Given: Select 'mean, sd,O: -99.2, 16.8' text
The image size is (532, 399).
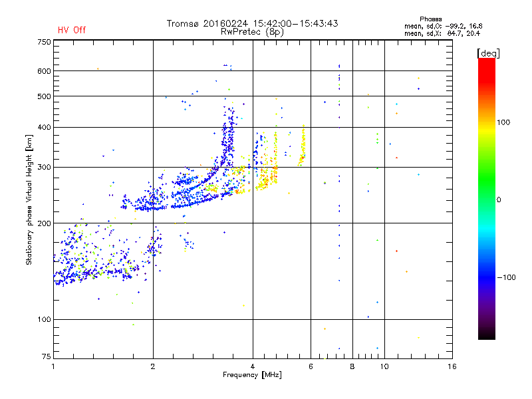Looking at the screenshot, I should (x=443, y=26).
